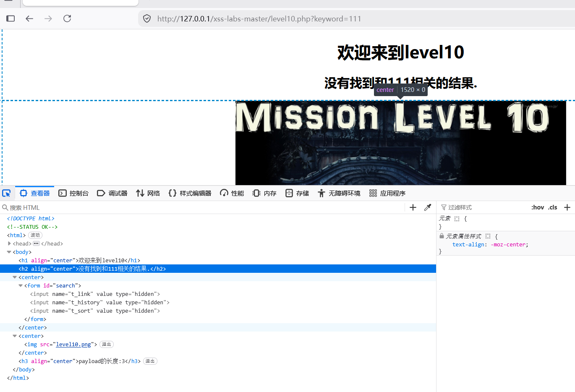Select the input name=t_history node
This screenshot has height=392, width=575.
click(100, 302)
